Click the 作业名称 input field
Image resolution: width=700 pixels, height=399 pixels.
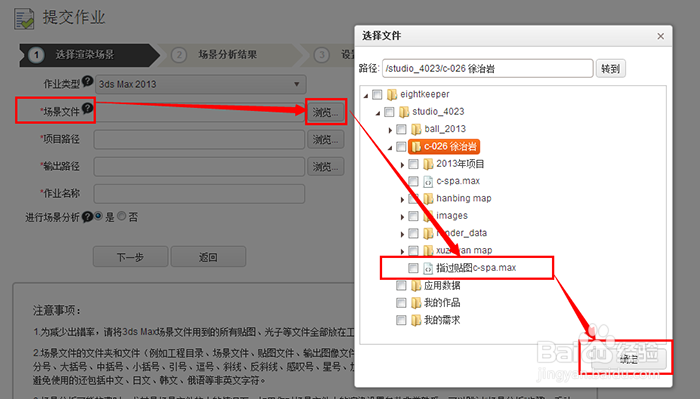click(x=200, y=194)
